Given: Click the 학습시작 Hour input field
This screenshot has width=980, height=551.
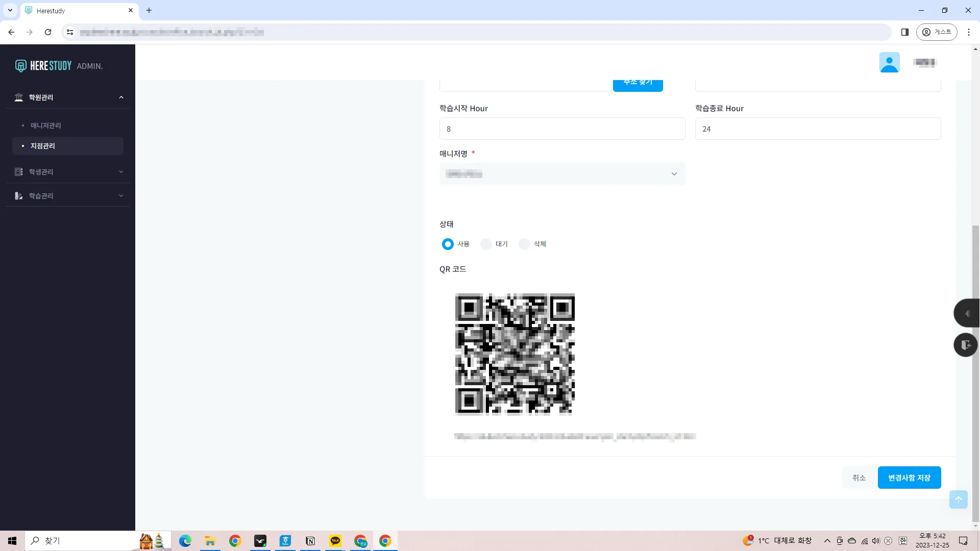Looking at the screenshot, I should point(562,129).
